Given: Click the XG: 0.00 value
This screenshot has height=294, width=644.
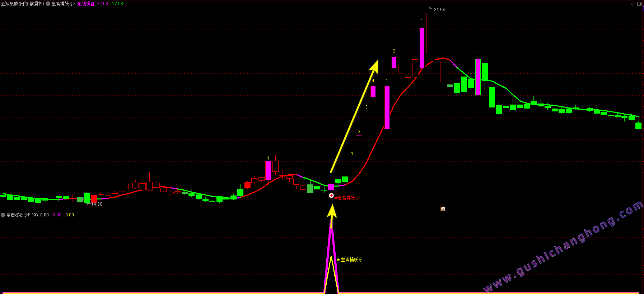Looking at the screenshot, I should (40, 215).
